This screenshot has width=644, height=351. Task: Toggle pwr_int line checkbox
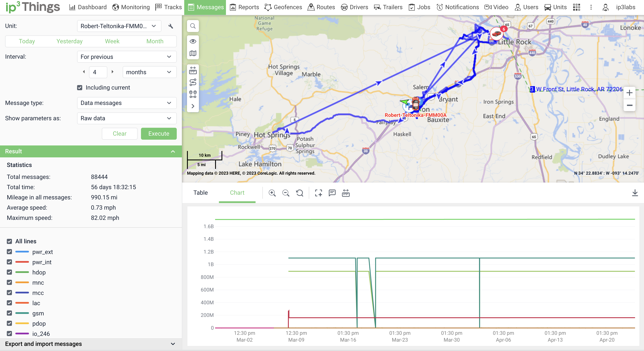click(10, 262)
